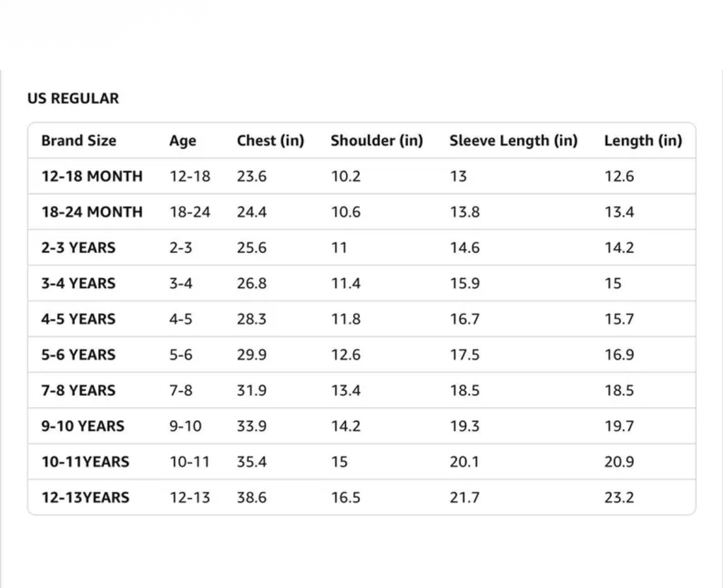Image resolution: width=723 pixels, height=588 pixels.
Task: Select the Brand Size column header
Action: (x=78, y=140)
